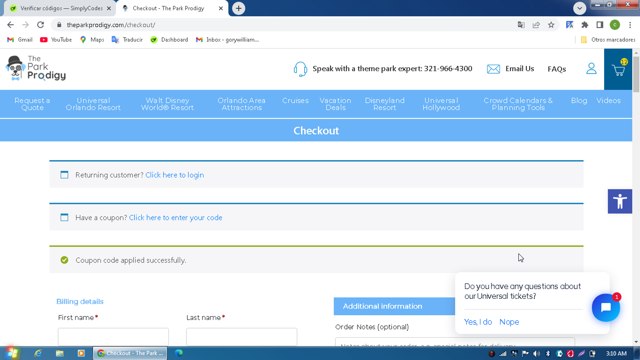Open the YouTube bookmark
This screenshot has width=640, height=360.
pyautogui.click(x=56, y=40)
